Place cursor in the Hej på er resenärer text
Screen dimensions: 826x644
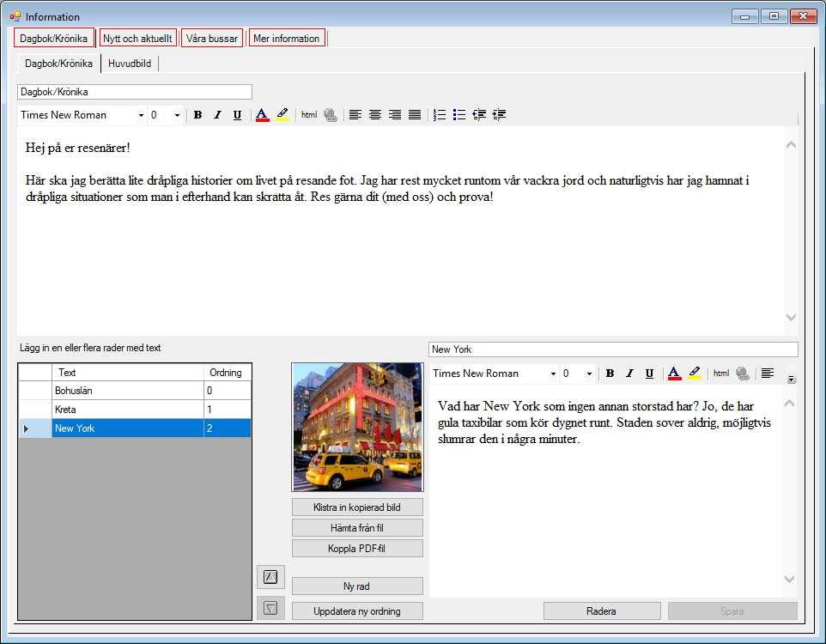point(77,148)
